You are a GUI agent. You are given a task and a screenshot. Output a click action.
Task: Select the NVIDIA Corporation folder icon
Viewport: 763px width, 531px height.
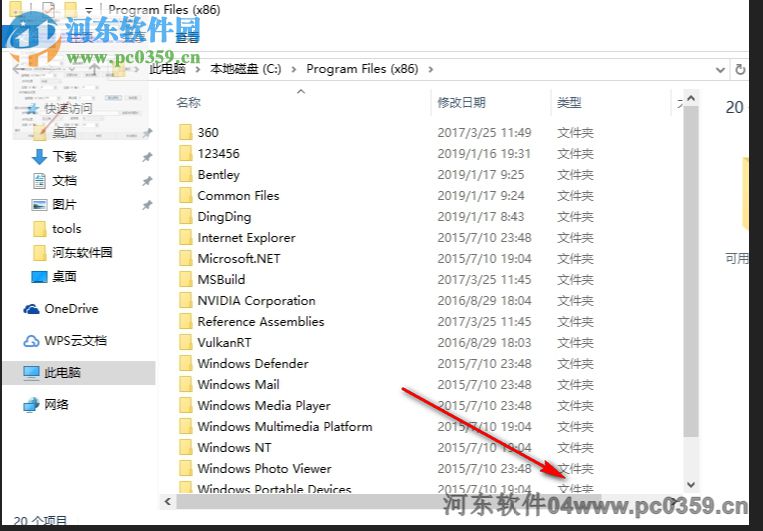(x=185, y=300)
